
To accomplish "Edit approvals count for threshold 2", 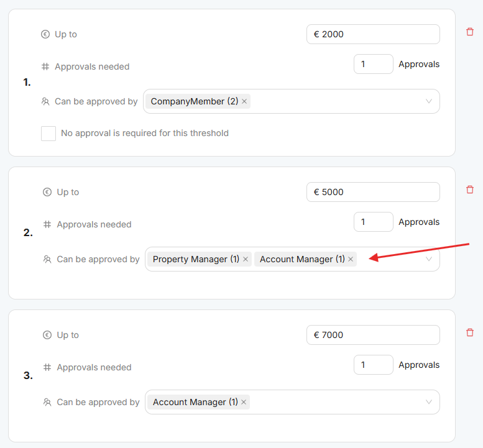I will (x=373, y=222).
